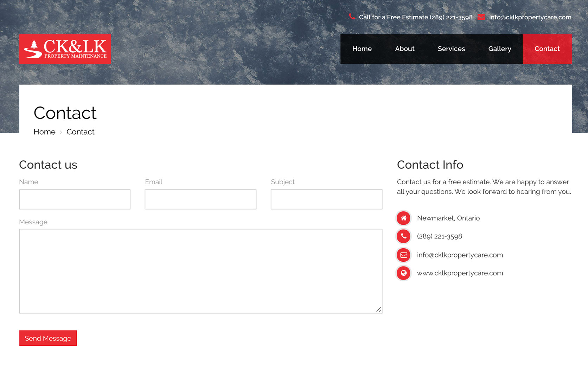Follow the Home breadcrumb link
588x384 pixels.
coord(44,132)
